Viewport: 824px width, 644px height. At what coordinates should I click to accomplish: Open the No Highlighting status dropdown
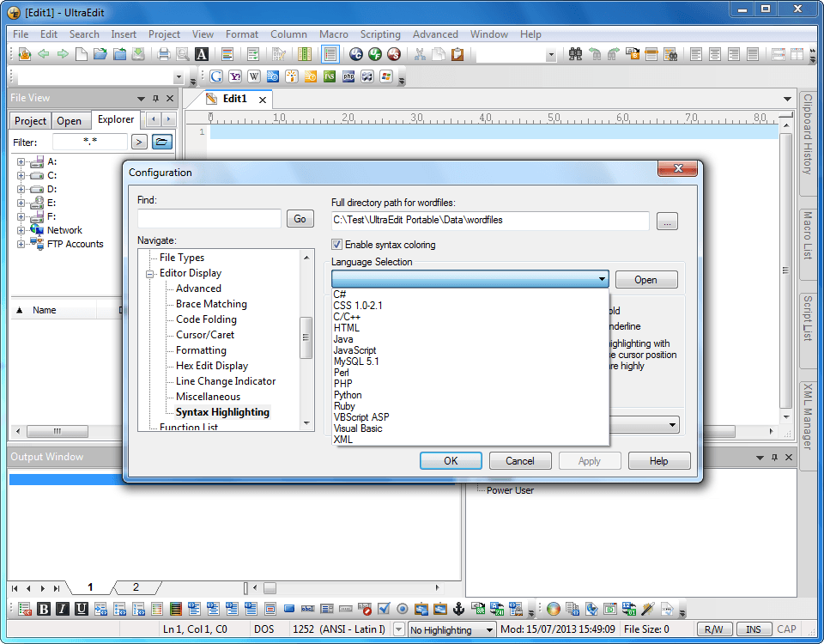(489, 629)
